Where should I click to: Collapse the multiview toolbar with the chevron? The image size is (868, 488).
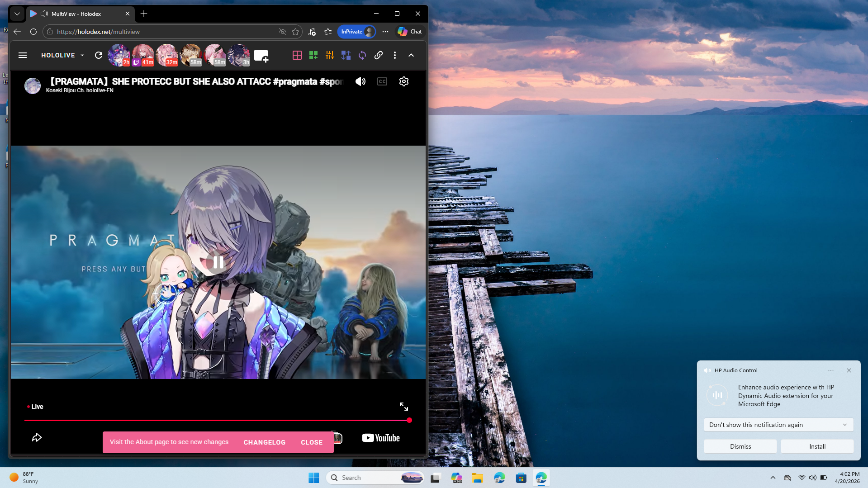pos(411,55)
